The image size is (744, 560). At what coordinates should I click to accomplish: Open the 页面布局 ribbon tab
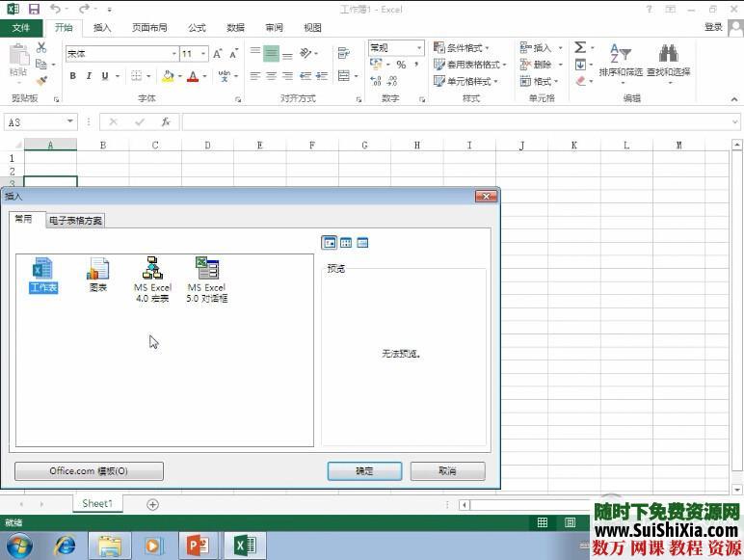coord(149,28)
